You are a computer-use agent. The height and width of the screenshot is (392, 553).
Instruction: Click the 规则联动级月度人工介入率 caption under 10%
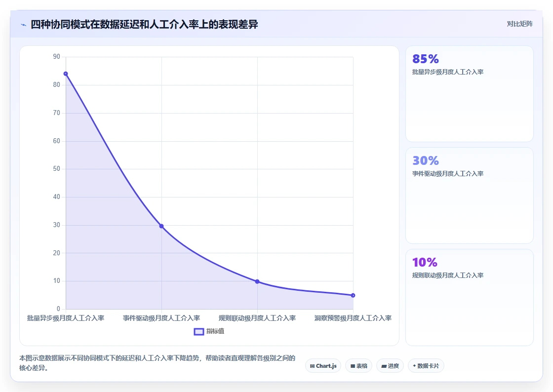pos(447,275)
